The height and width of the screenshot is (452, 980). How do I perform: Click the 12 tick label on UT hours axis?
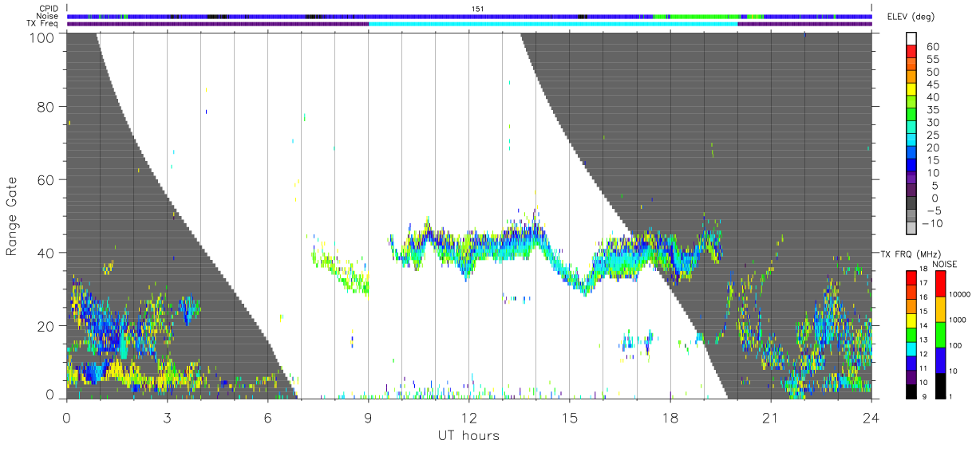click(468, 417)
